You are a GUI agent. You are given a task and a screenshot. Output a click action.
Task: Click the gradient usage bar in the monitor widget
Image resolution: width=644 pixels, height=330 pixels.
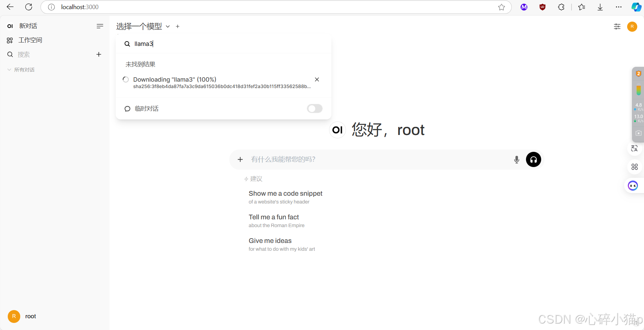pyautogui.click(x=638, y=90)
